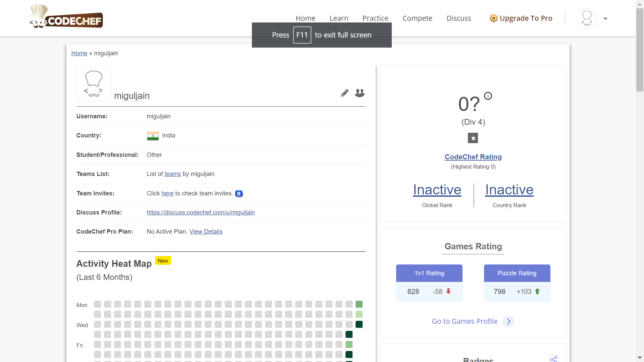
Task: Click the pencil edit profile icon
Action: click(x=344, y=93)
